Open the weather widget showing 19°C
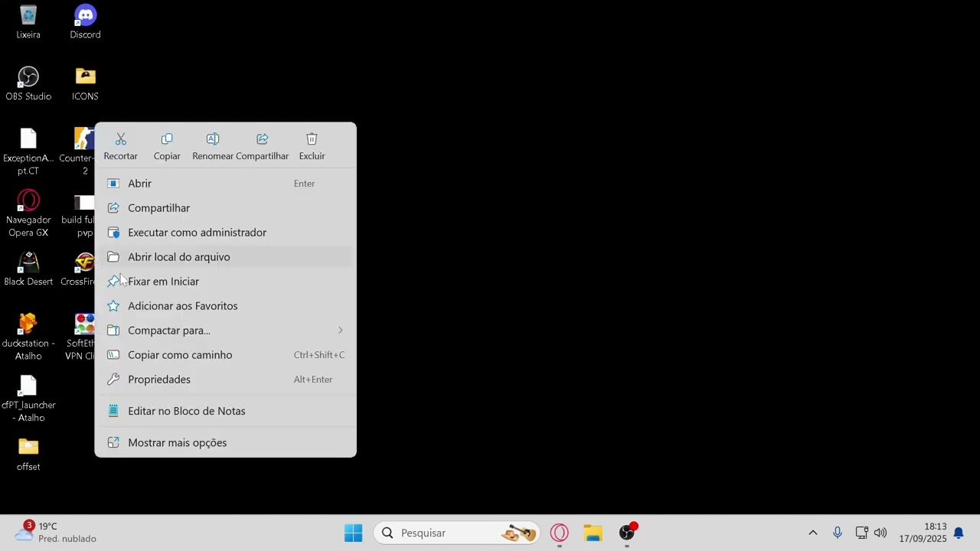This screenshot has width=980, height=551. tap(56, 533)
